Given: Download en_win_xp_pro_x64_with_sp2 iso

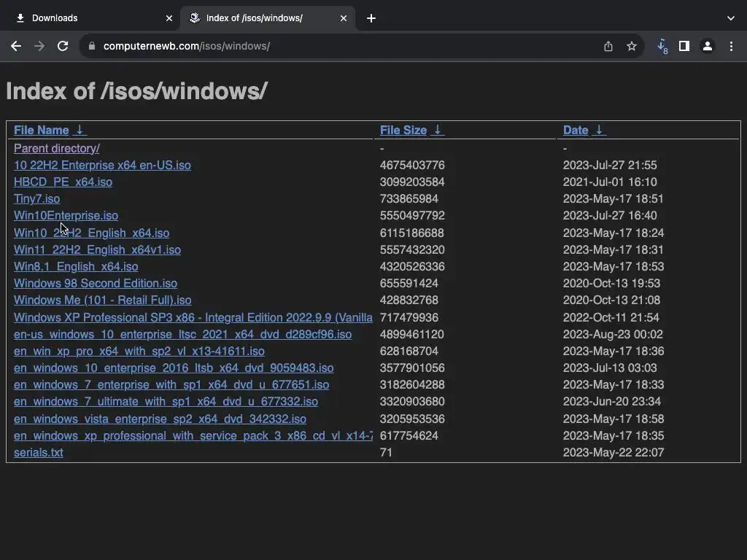Looking at the screenshot, I should click(139, 351).
